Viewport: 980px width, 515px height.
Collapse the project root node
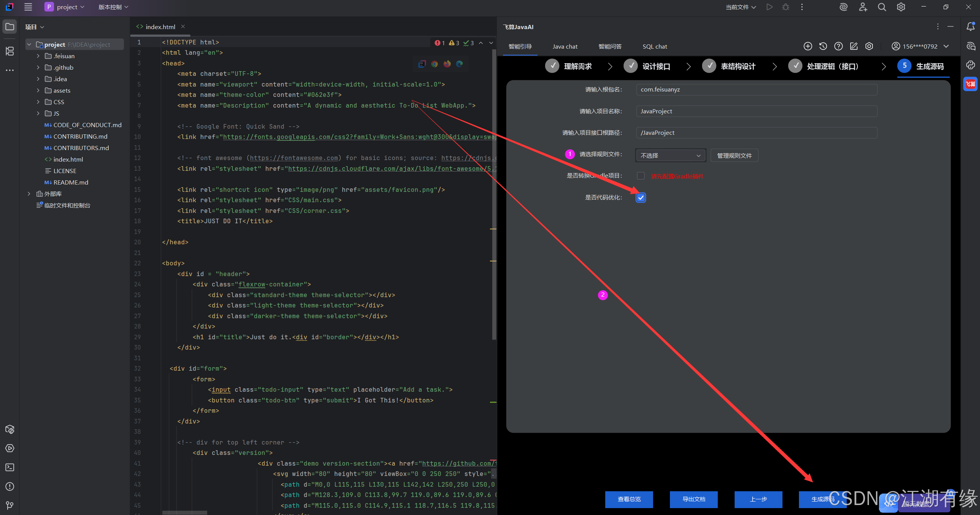(x=29, y=44)
